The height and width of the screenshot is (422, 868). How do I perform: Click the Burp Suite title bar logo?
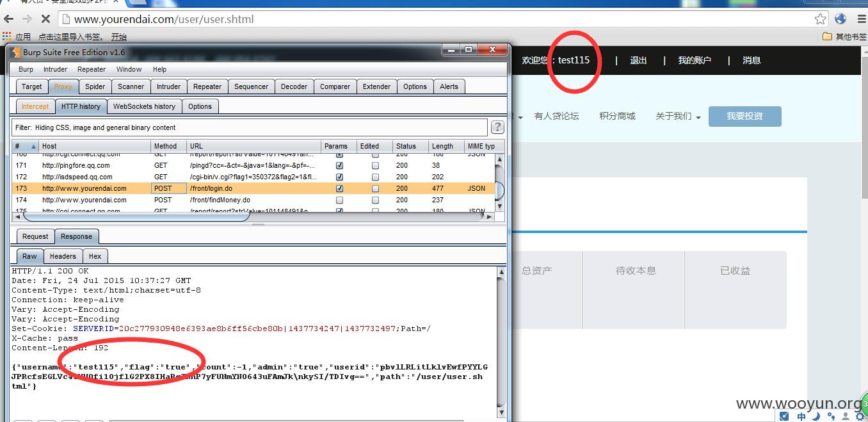16,52
